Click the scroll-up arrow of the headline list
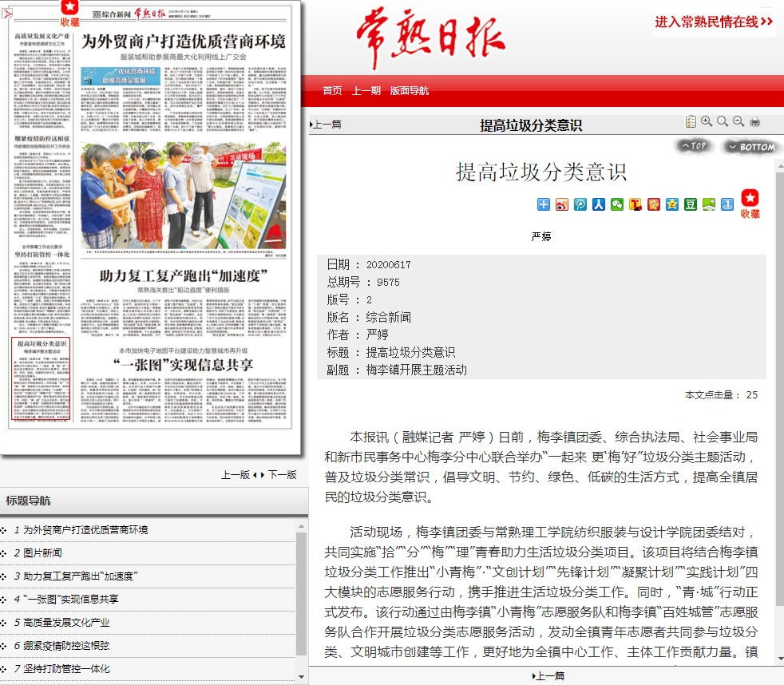Image resolution: width=784 pixels, height=685 pixels. 302,526
